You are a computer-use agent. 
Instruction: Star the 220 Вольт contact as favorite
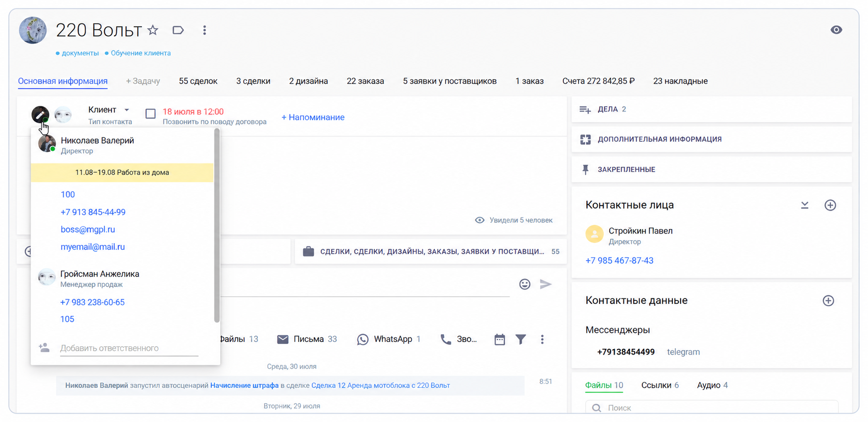[x=153, y=30]
